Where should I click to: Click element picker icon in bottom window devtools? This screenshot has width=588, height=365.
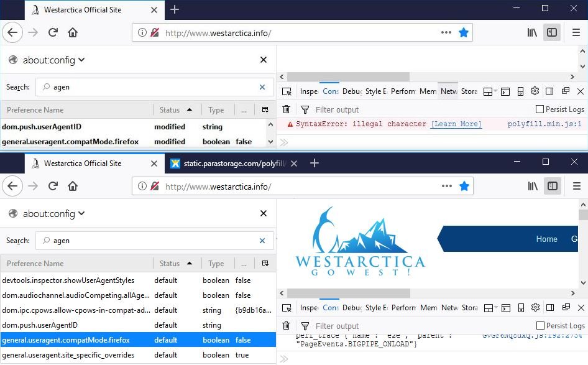pyautogui.click(x=287, y=307)
